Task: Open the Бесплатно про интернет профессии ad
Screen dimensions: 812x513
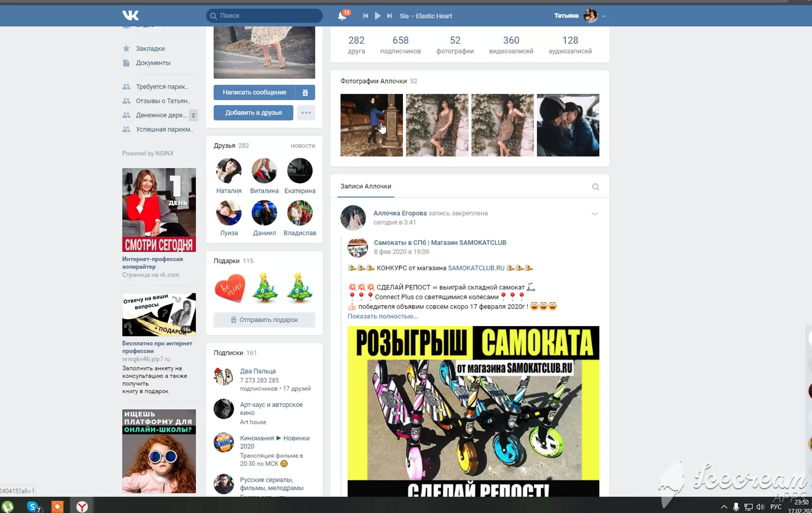Action: (x=157, y=347)
